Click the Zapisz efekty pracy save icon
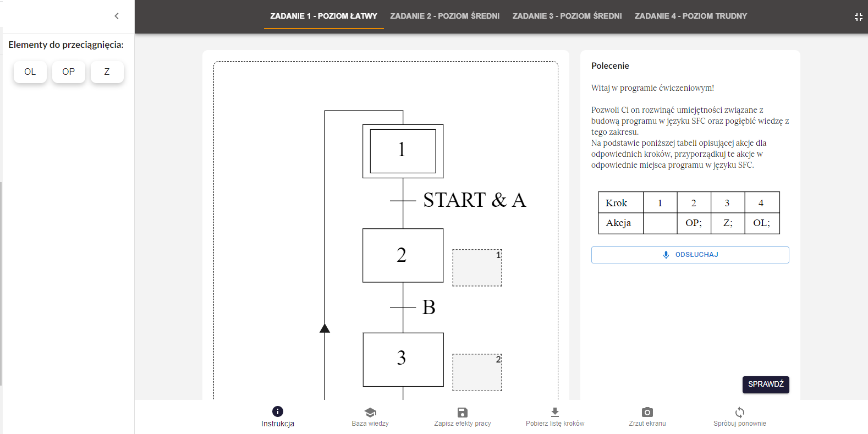The image size is (868, 434). point(463,412)
